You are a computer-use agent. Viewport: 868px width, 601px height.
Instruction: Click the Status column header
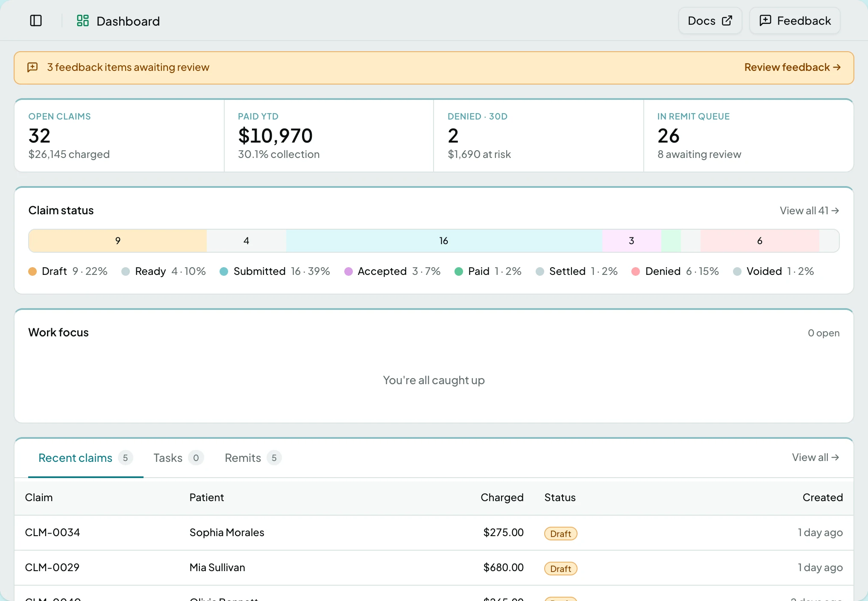[x=560, y=498]
